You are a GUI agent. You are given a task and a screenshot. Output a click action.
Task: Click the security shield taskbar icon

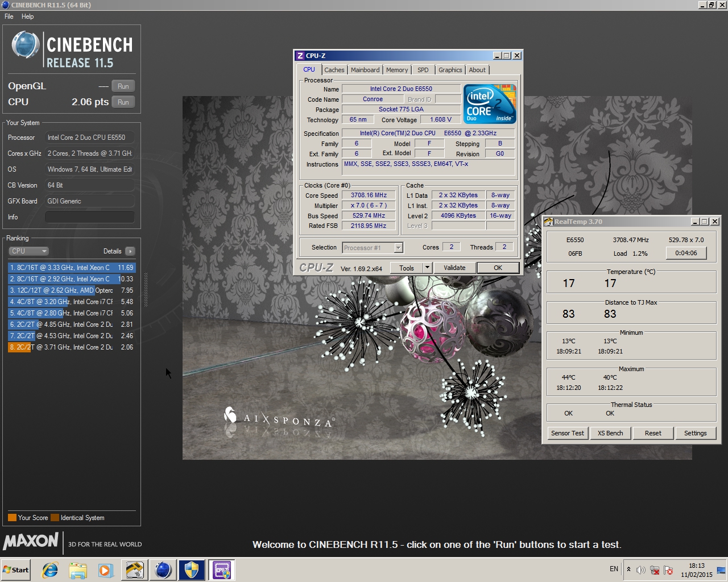coord(192,570)
